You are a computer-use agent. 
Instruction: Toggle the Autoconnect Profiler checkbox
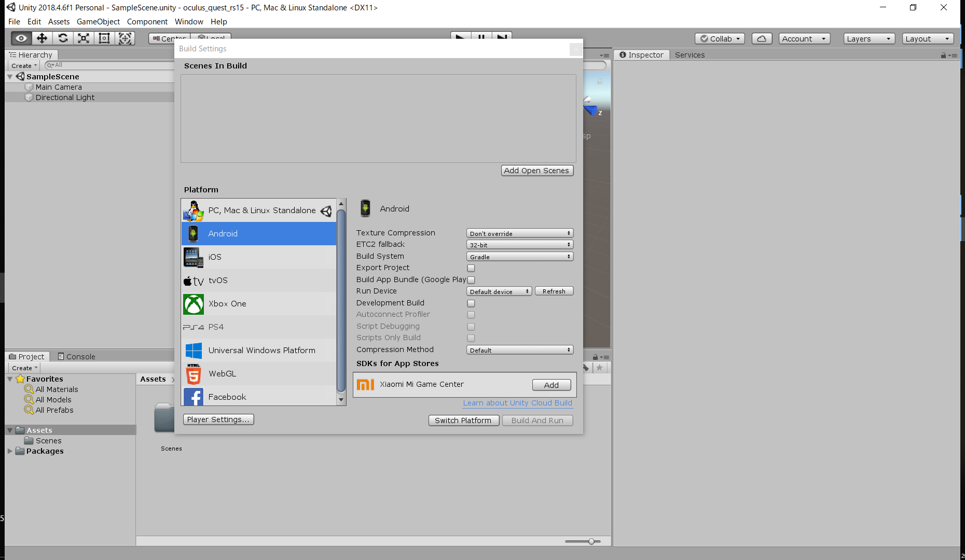point(471,315)
